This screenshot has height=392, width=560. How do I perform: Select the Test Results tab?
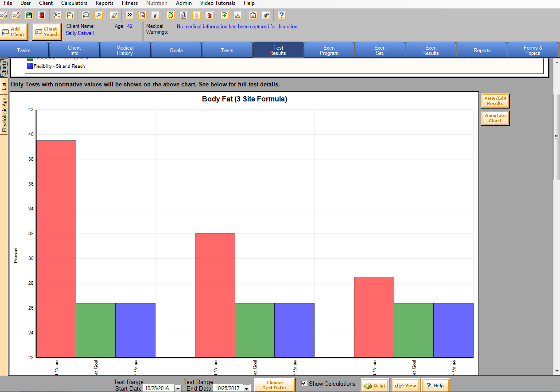tap(278, 50)
